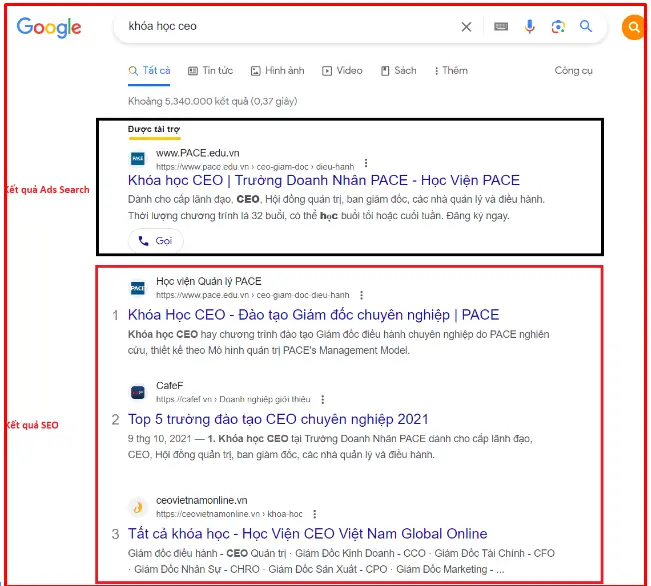
Task: Open more options for ceovietnamonline.vn result
Action: pyautogui.click(x=315, y=514)
